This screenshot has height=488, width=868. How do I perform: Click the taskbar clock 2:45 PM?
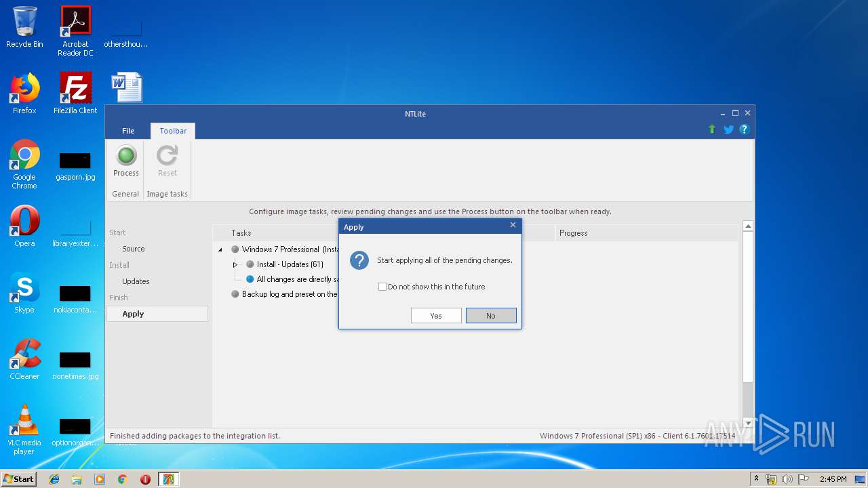[x=833, y=479]
